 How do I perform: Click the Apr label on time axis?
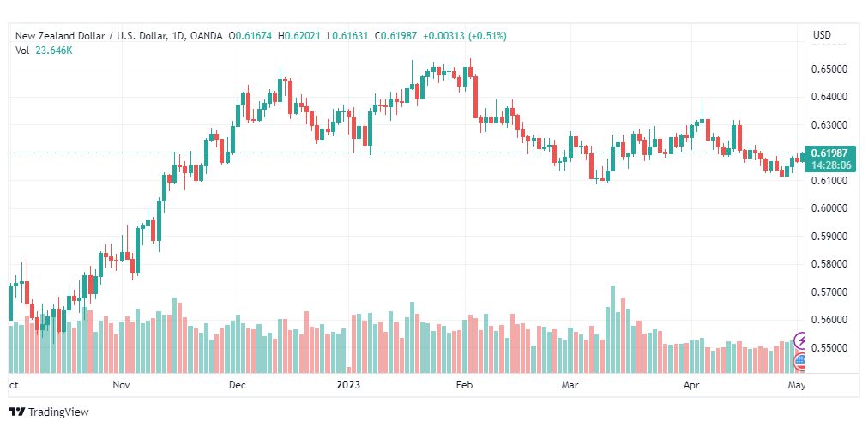tap(690, 384)
